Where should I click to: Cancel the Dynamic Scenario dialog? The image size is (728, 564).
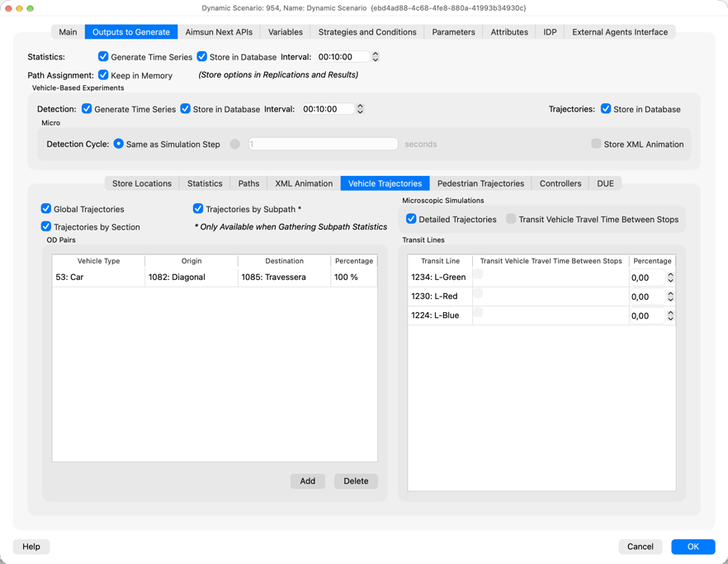[640, 547]
